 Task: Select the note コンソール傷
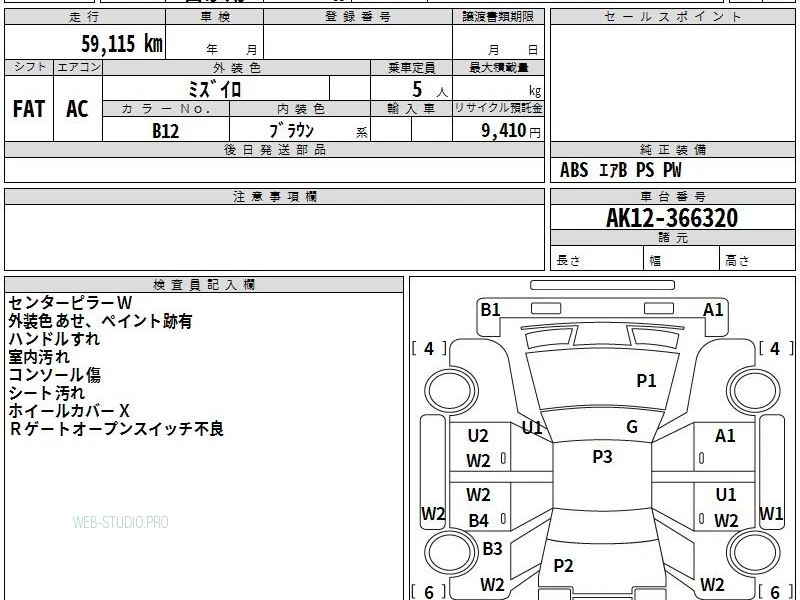click(55, 375)
